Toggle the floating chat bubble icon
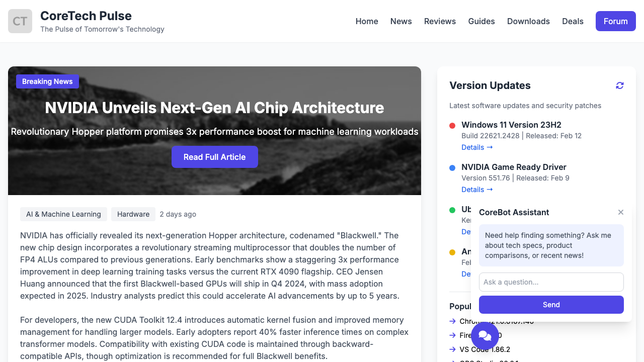Viewport: 644px width, 362px height. click(485, 335)
